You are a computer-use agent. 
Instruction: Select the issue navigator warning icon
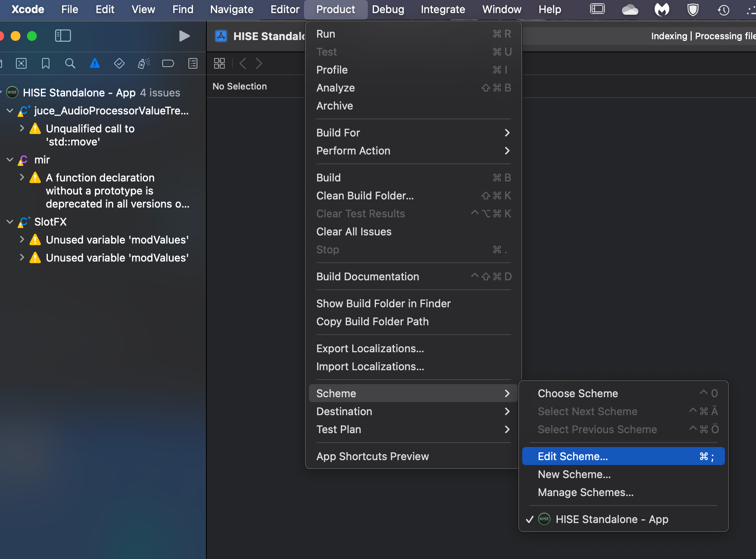[95, 63]
